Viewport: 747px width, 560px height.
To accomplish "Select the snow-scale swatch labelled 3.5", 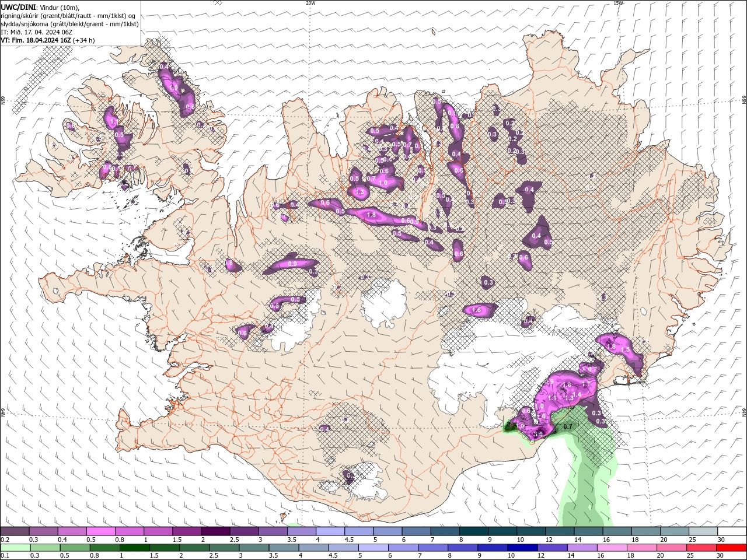I will (302, 531).
